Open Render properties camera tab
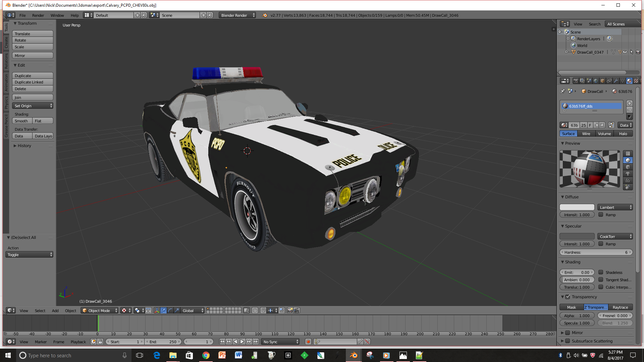Screen dimensions: 644x362 tap(576, 81)
